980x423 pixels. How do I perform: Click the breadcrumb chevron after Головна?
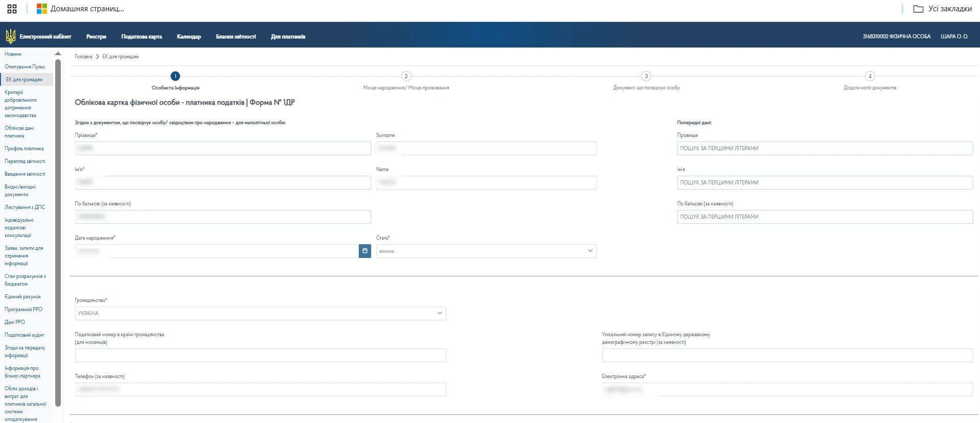(x=97, y=57)
